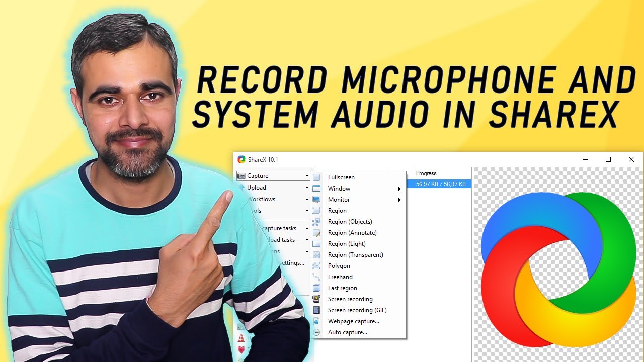
Task: Click the ShareX logo in title bar
Action: pyautogui.click(x=242, y=160)
